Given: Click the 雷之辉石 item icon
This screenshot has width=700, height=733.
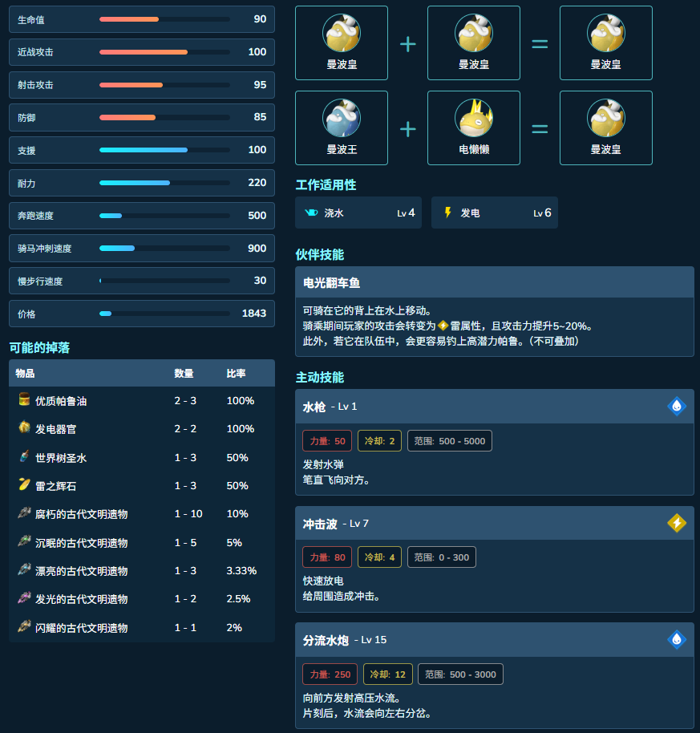Looking at the screenshot, I should (24, 484).
